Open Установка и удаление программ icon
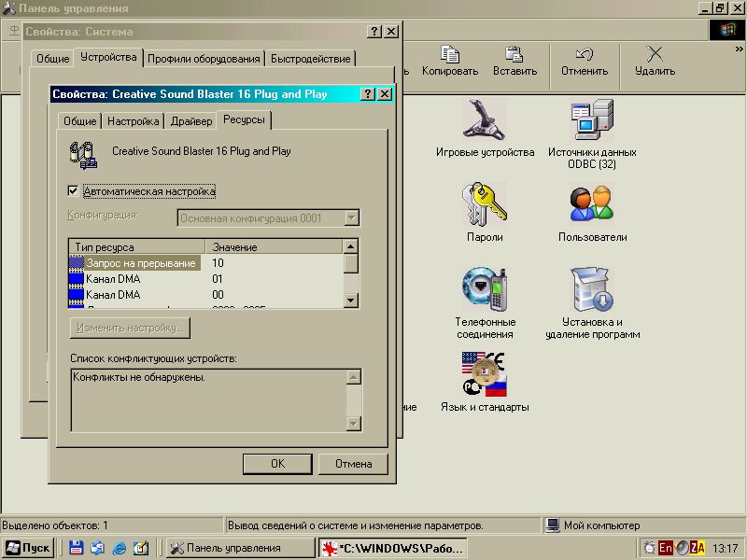Screen dimensions: 747x560 (592, 289)
